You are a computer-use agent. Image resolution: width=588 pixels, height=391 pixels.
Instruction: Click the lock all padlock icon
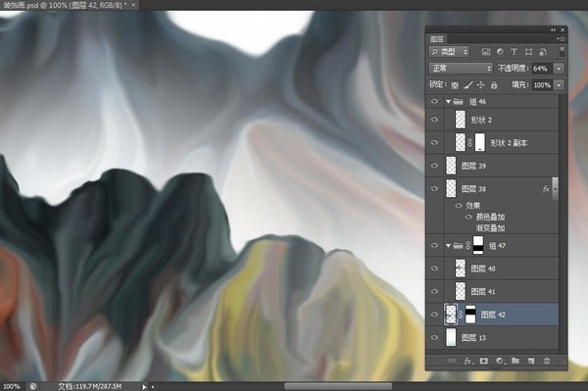click(494, 85)
